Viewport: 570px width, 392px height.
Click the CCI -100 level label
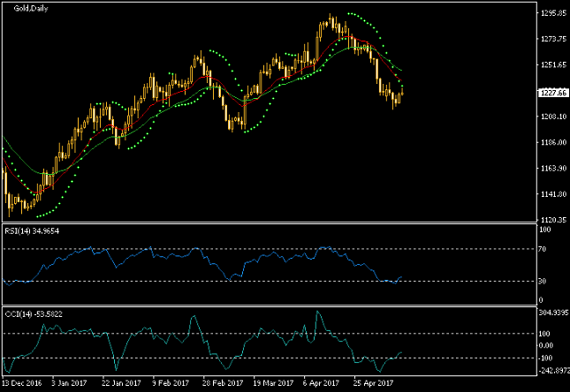tap(545, 358)
